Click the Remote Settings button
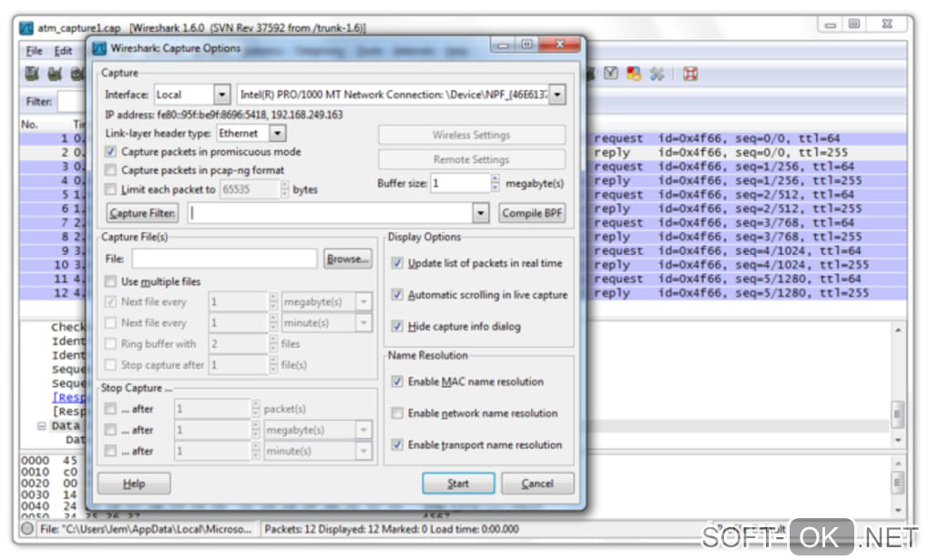The height and width of the screenshot is (560, 929). pos(471,159)
